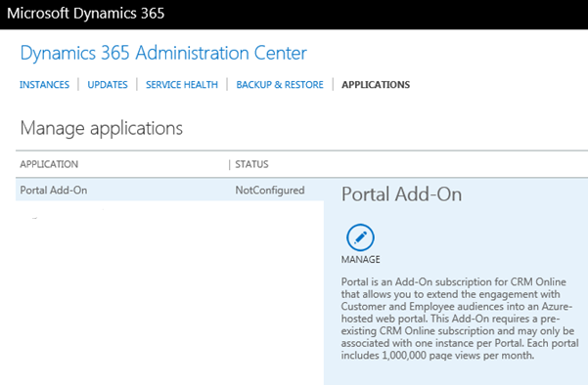
Task: Click the Portal Add-On details pane heading
Action: coord(401,194)
